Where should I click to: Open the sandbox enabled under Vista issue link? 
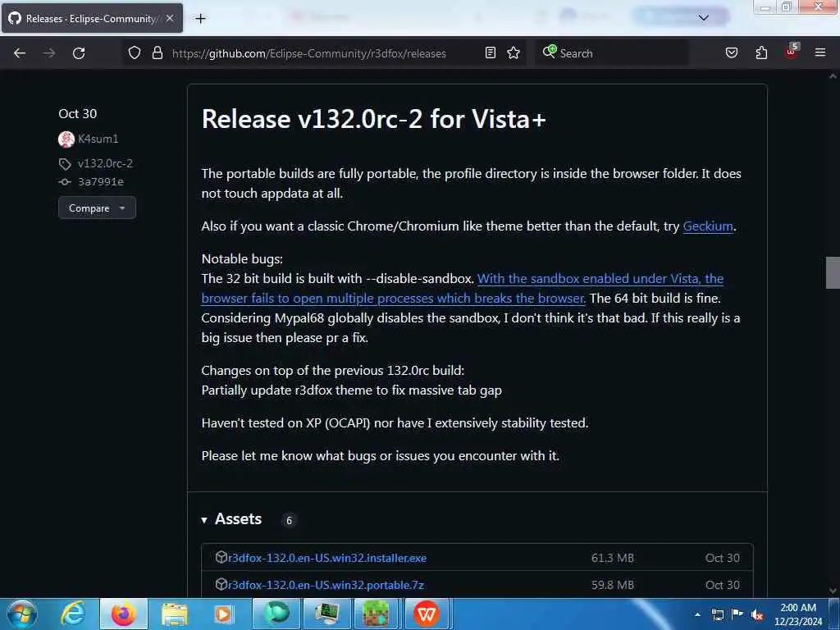point(463,288)
